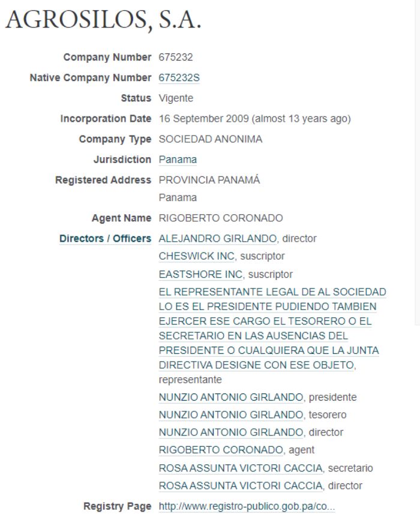This screenshot has width=420, height=514.
Task: Click the Vigente status value
Action: point(176,98)
